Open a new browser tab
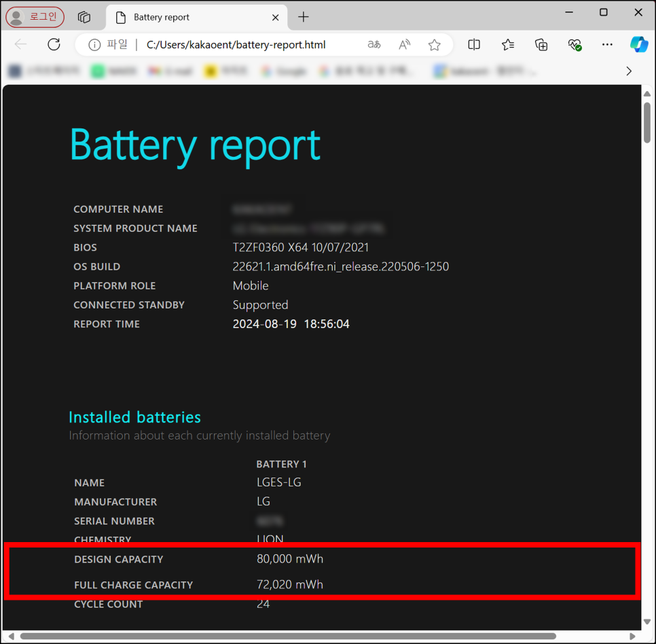Viewport: 656px width, 644px height. [x=304, y=17]
